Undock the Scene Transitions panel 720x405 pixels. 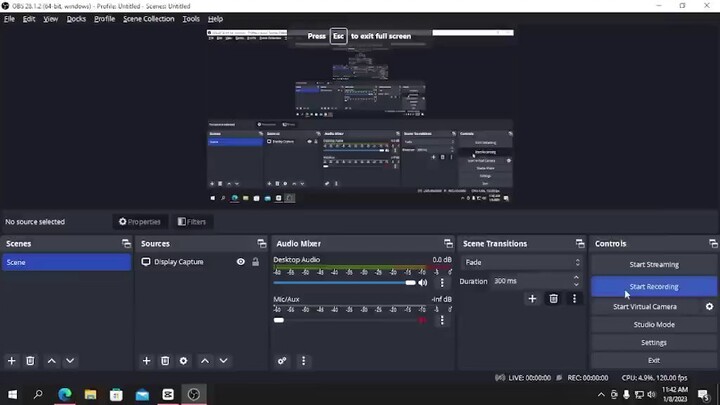click(580, 243)
